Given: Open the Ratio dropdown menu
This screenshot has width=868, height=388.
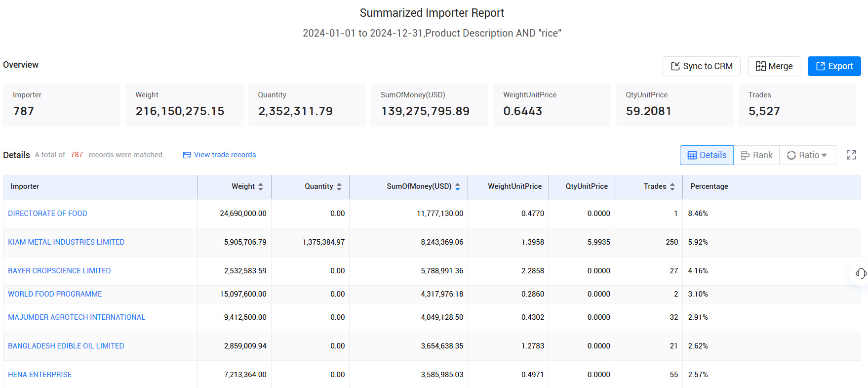Looking at the screenshot, I should (x=807, y=155).
